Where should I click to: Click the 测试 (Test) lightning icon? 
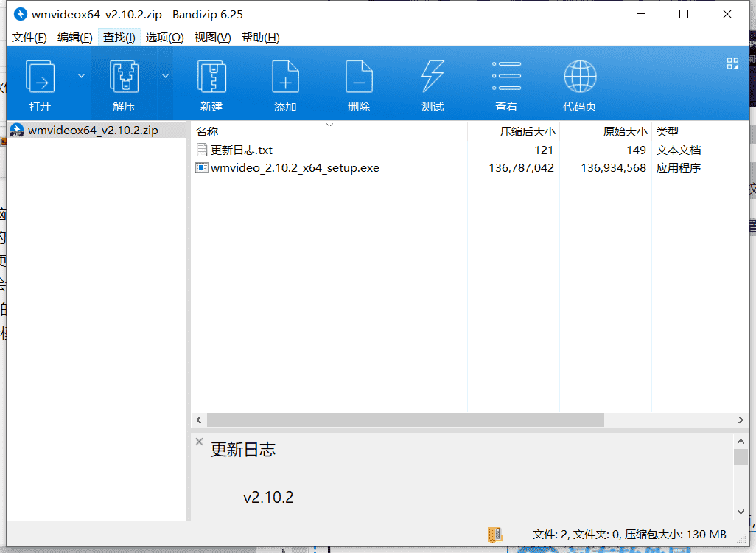[x=433, y=76]
